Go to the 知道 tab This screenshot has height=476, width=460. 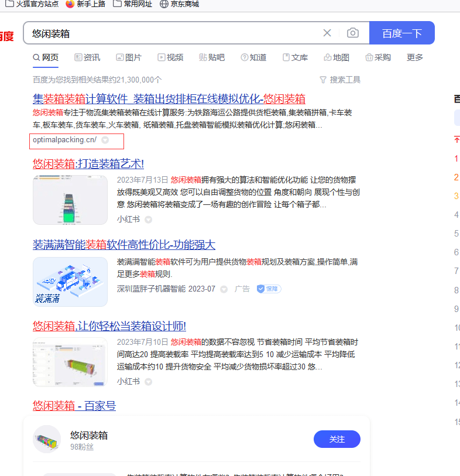pos(253,57)
